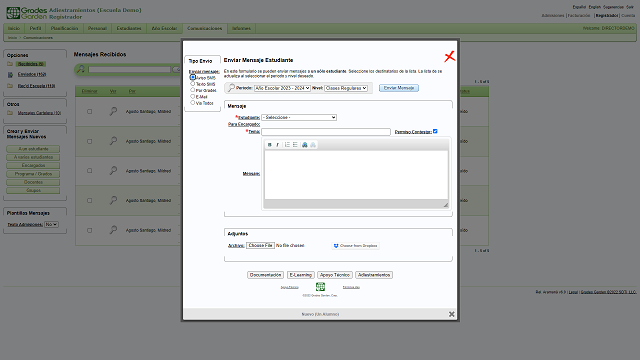The image size is (640, 360).
Task: Open the Recid Escuela folder icon
Action: (10, 86)
